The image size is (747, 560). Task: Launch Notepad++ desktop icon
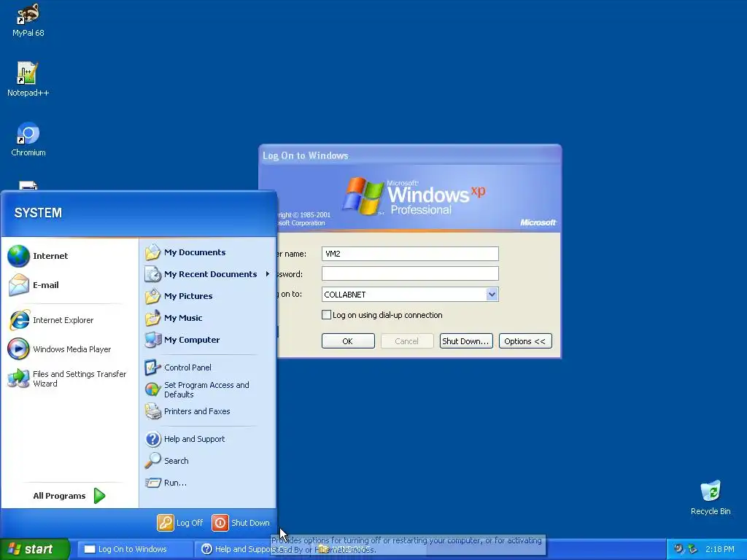click(x=28, y=79)
